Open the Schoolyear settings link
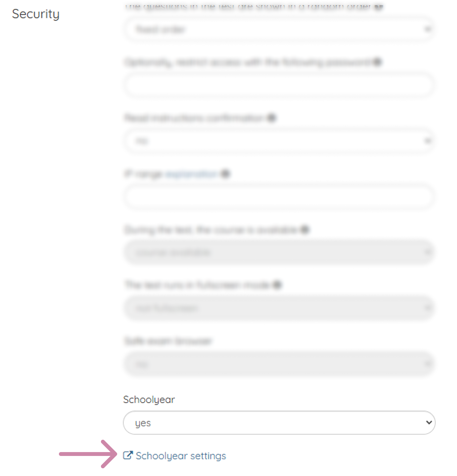Image resolution: width=457 pixels, height=476 pixels. tap(181, 456)
